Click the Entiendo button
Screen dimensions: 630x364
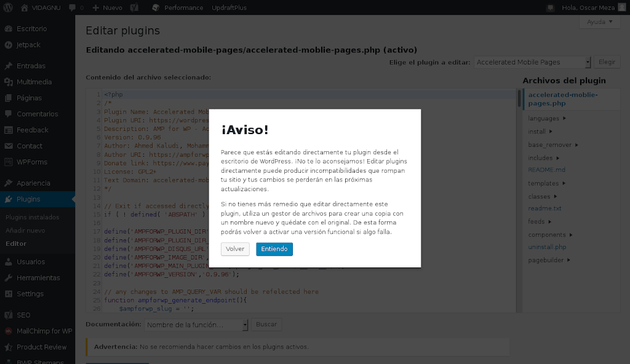[274, 249]
